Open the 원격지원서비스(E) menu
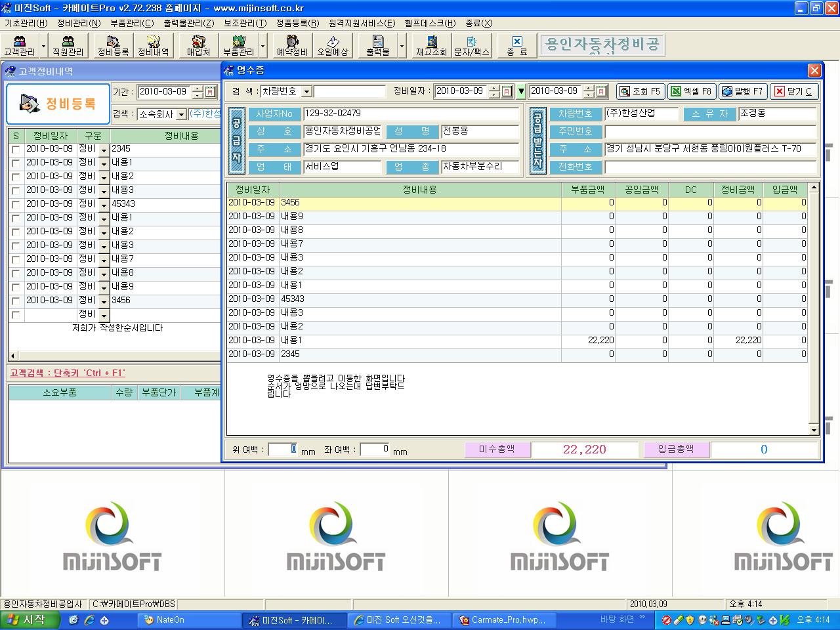Image resolution: width=840 pixels, height=630 pixels. [x=362, y=23]
